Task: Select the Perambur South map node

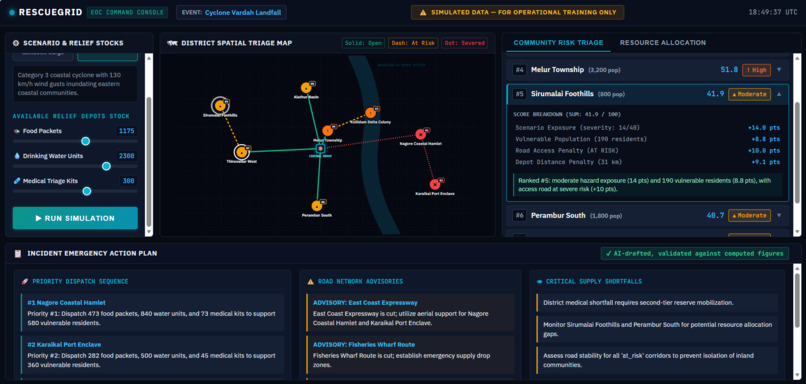Action: [x=317, y=206]
